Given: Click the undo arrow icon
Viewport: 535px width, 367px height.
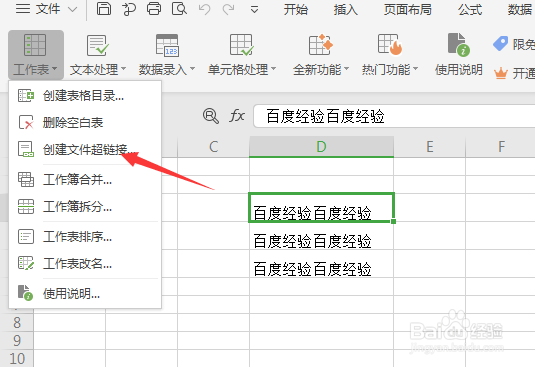Looking at the screenshot, I should 204,9.
